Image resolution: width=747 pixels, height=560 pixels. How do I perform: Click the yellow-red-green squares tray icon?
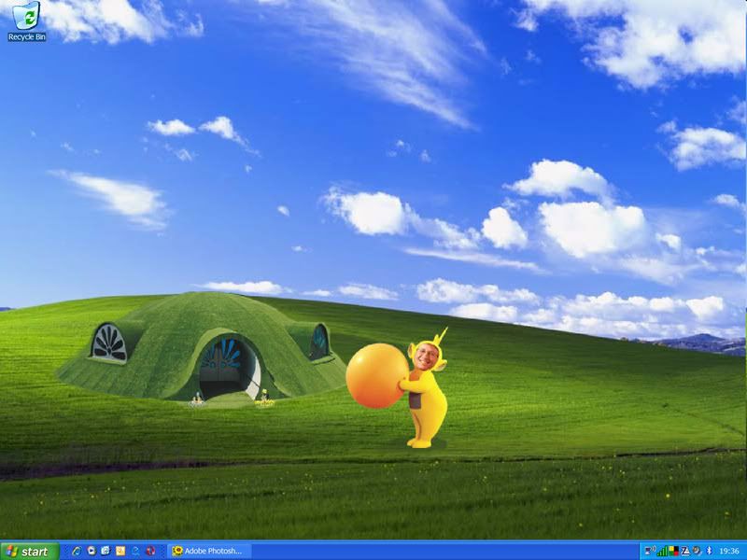pos(673,551)
